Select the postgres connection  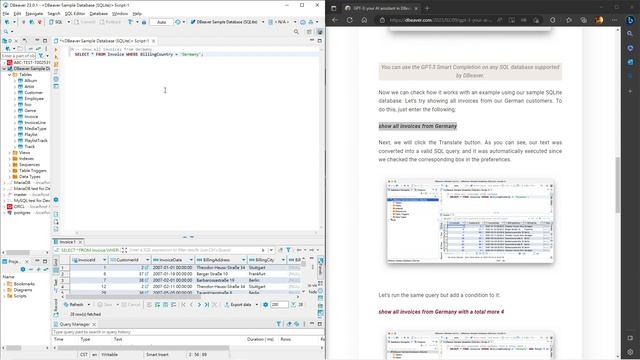click(22, 213)
